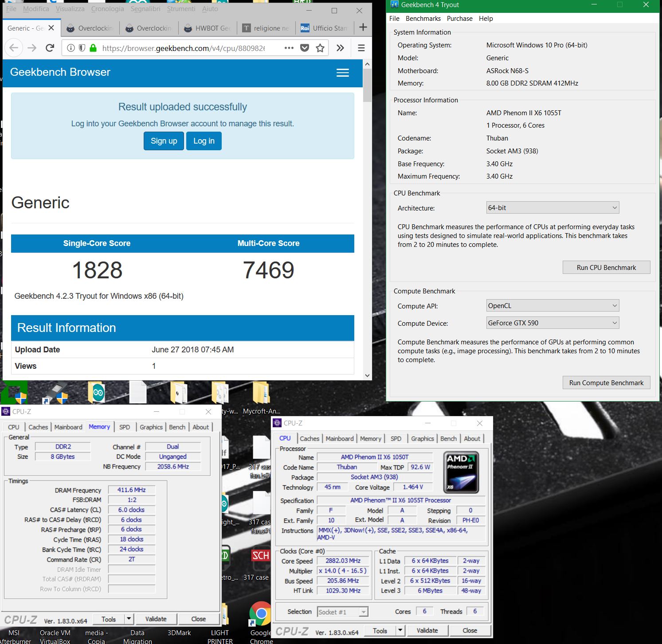
Task: Open Geekbench Purchase menu
Action: 459,19
